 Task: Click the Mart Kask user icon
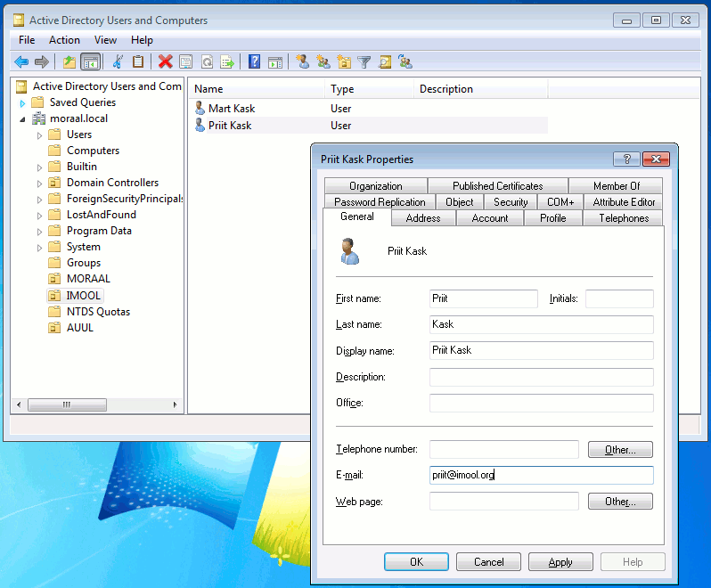click(x=200, y=108)
